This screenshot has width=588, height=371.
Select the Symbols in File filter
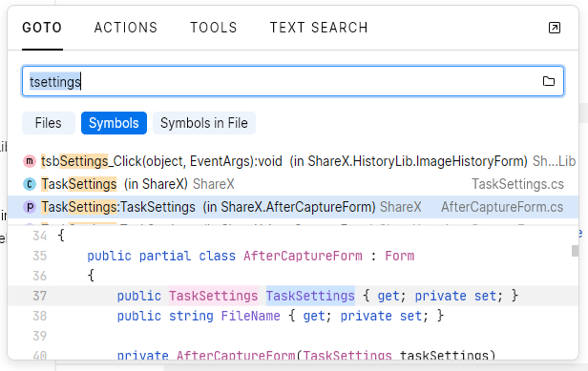(x=204, y=123)
